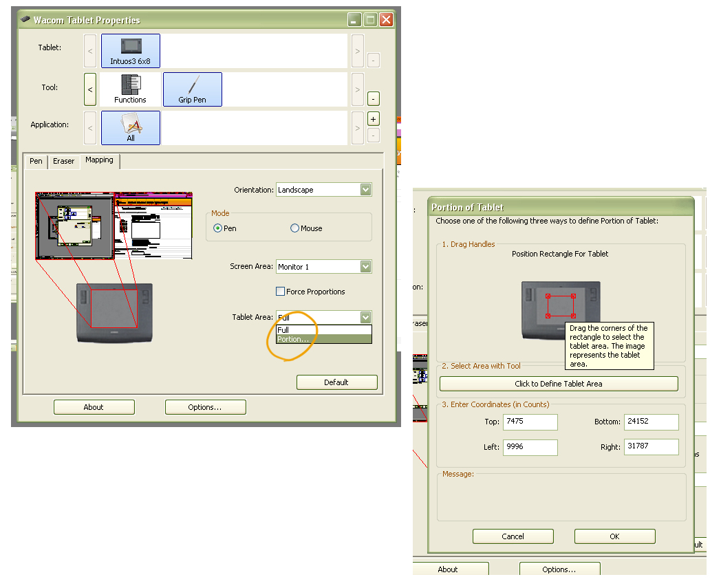Viewport: 721px width, 588px height.
Task: Click the Right coordinate field 31787
Action: coord(651,446)
